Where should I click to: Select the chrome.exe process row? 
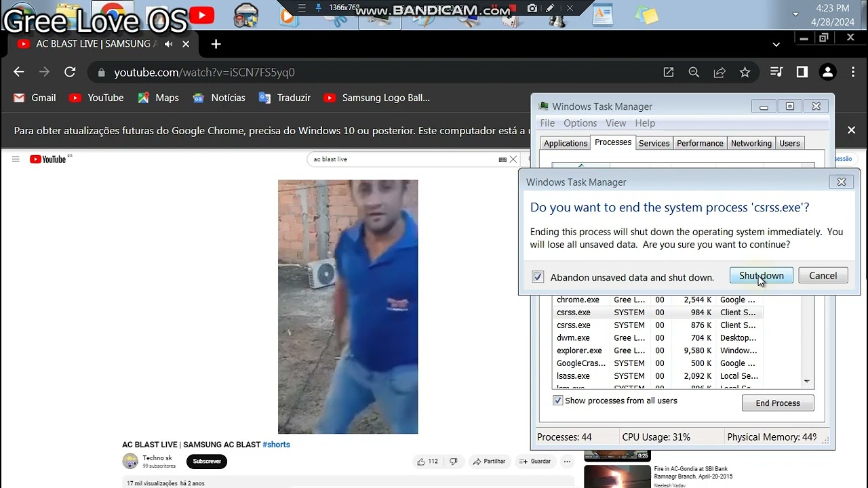[x=658, y=300]
